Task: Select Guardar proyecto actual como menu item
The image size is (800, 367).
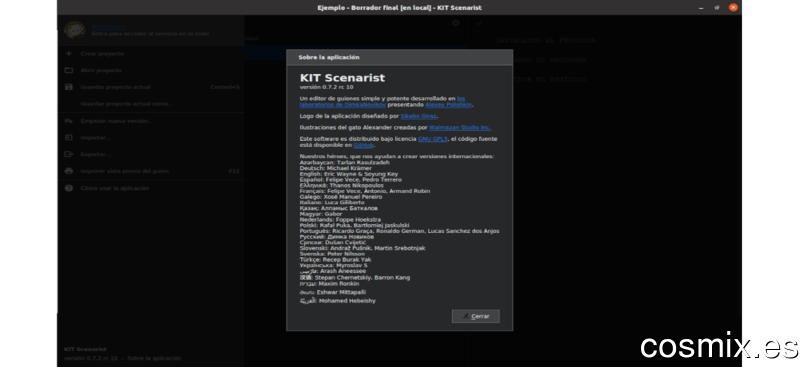Action: pyautogui.click(x=127, y=104)
